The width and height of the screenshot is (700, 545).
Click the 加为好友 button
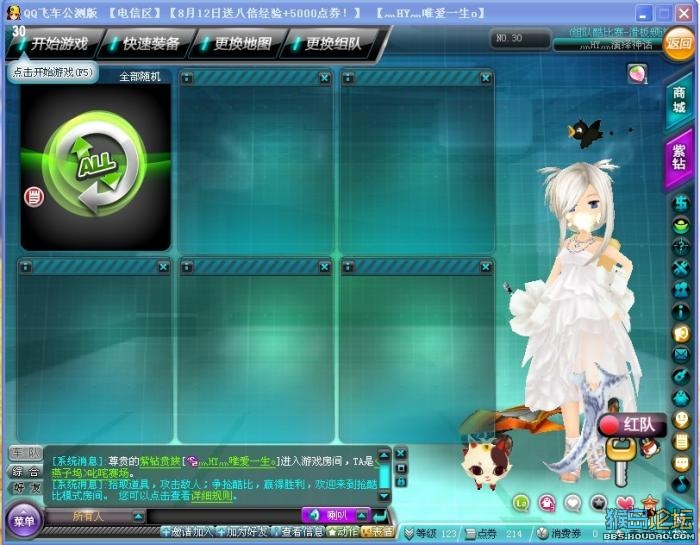[x=242, y=532]
